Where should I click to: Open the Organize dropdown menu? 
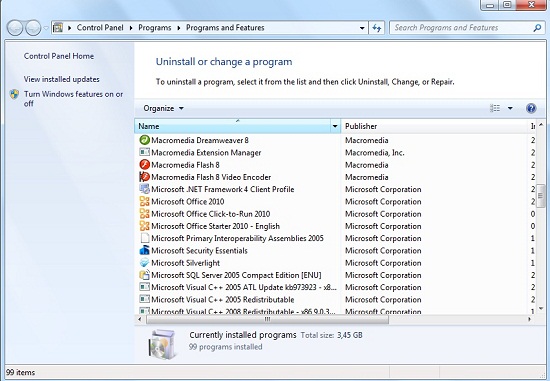[x=163, y=108]
